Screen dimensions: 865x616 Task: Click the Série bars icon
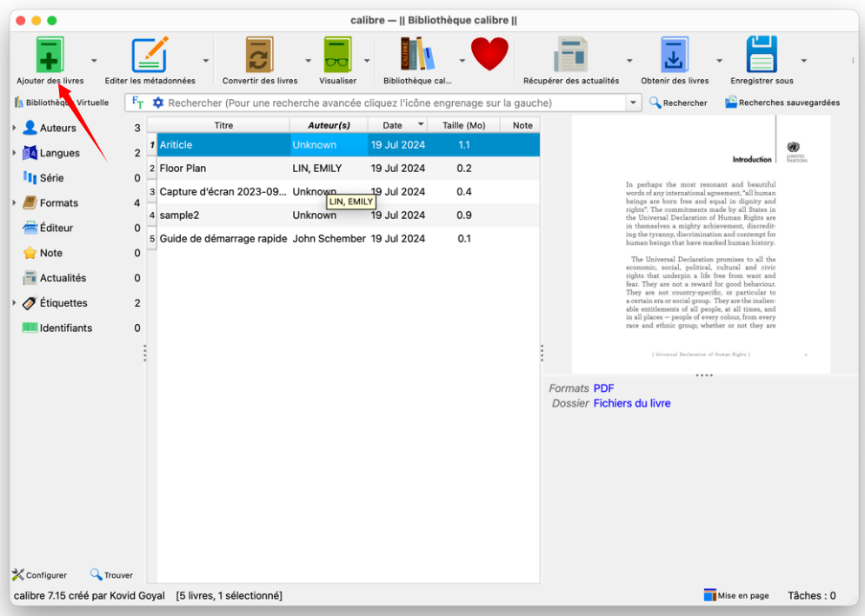[x=30, y=177]
